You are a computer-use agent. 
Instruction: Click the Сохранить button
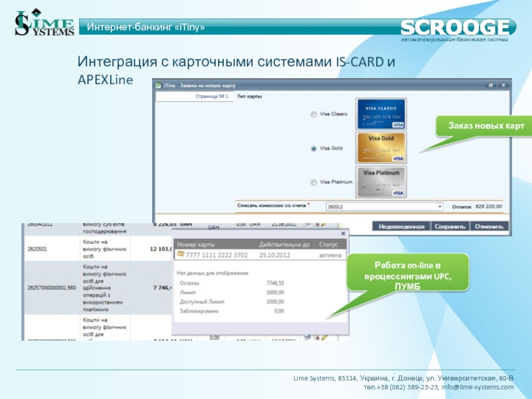450,226
